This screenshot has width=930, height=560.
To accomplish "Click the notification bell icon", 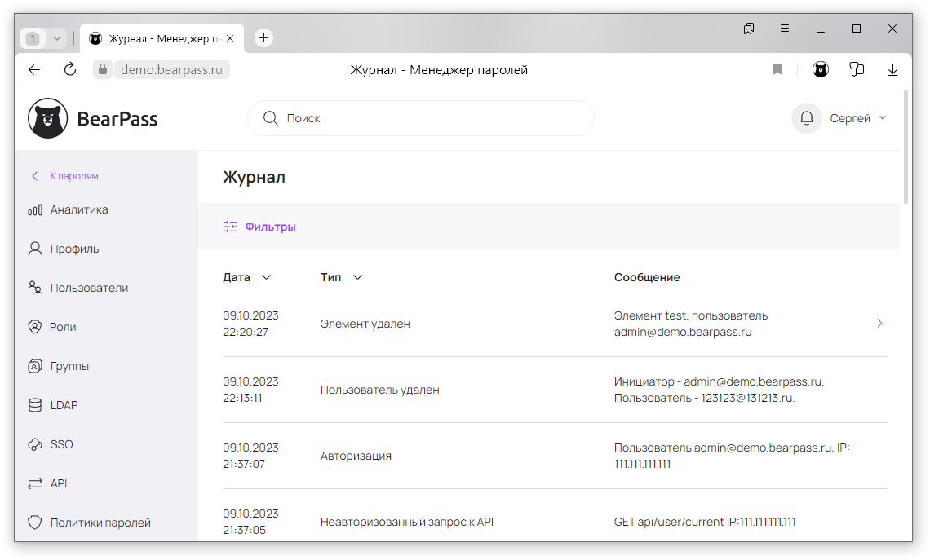I will tap(806, 118).
